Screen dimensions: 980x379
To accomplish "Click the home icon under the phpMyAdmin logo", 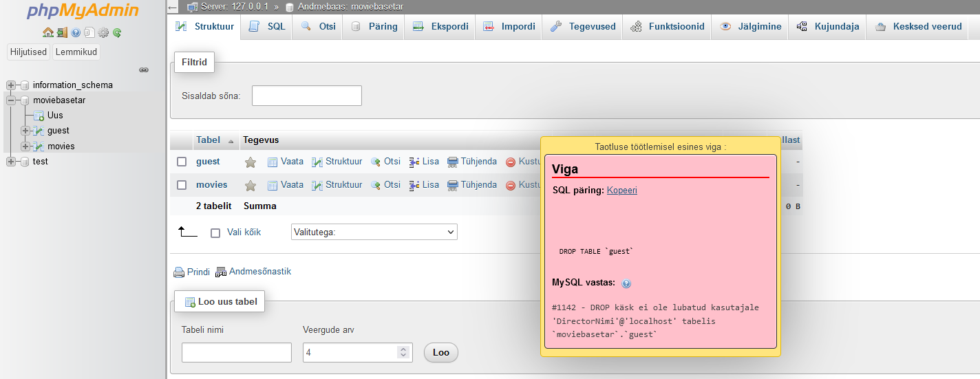I will (47, 32).
